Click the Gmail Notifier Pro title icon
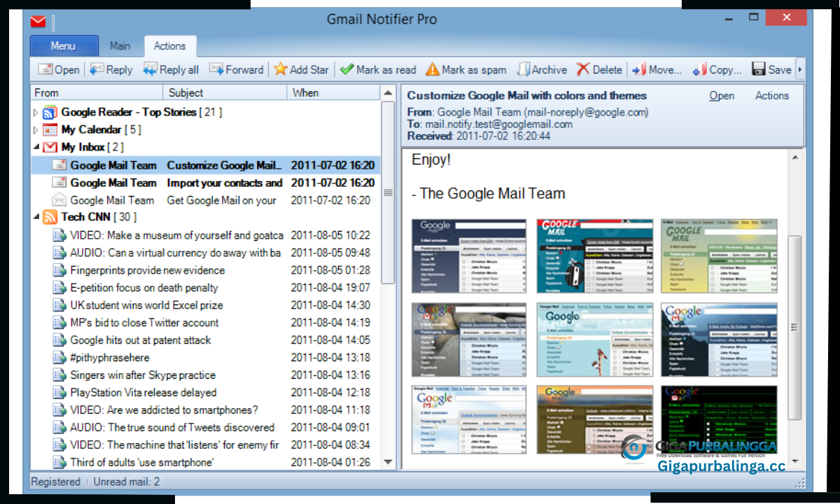 tap(38, 21)
